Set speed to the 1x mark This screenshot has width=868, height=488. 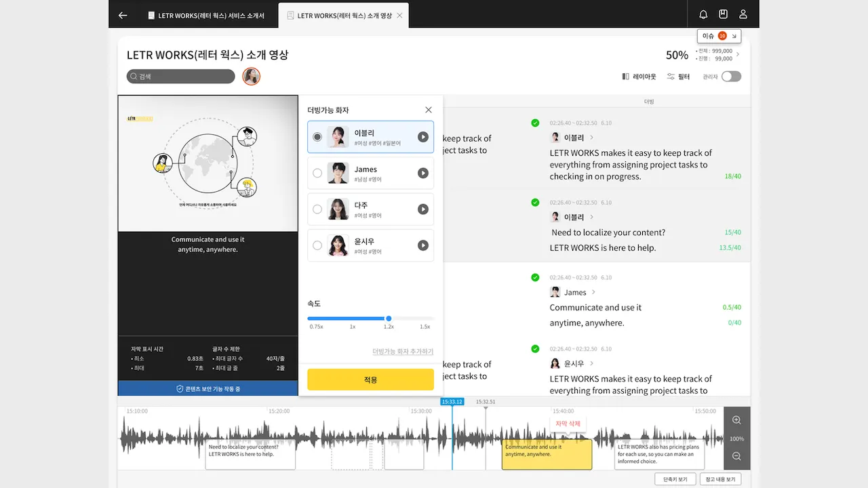353,326
